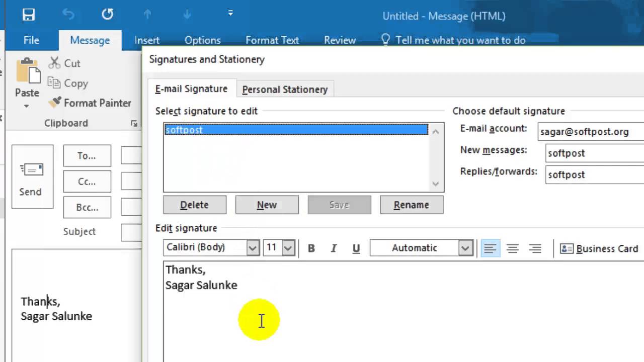The width and height of the screenshot is (644, 362).
Task: Align signature text right
Action: (x=535, y=248)
